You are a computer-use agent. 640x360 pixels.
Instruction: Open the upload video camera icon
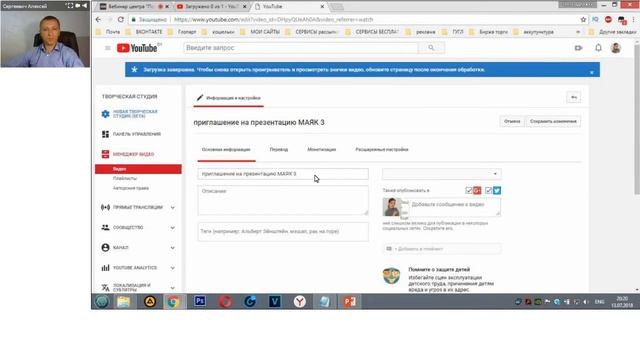pos(578,48)
